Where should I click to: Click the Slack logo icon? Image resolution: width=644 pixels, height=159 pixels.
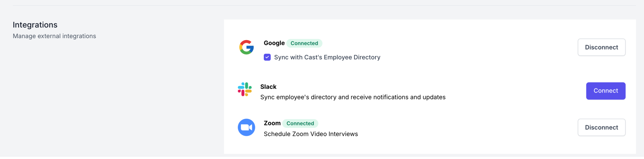[245, 89]
